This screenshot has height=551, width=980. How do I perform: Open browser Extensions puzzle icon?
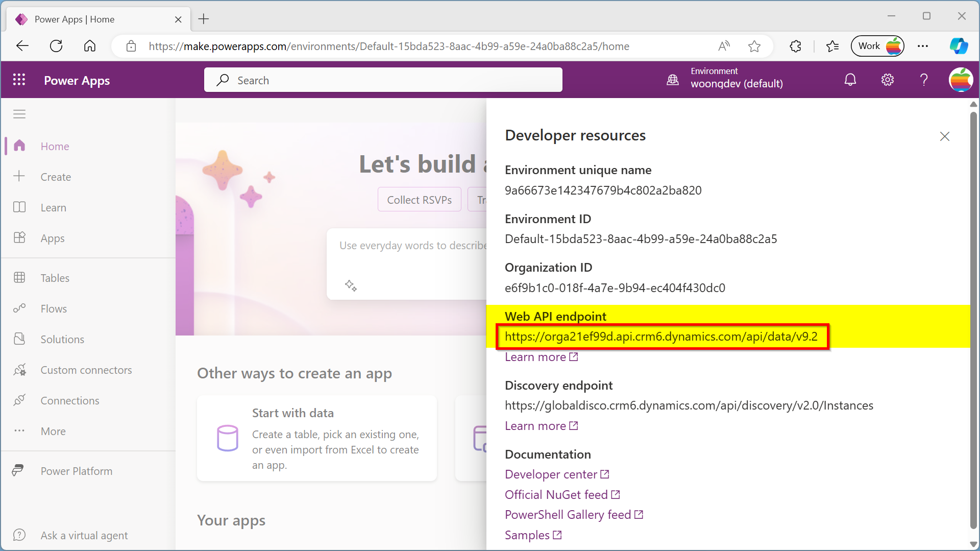tap(796, 46)
